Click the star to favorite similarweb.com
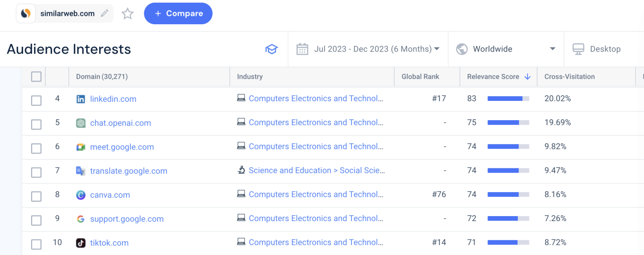644x255 pixels. click(127, 13)
